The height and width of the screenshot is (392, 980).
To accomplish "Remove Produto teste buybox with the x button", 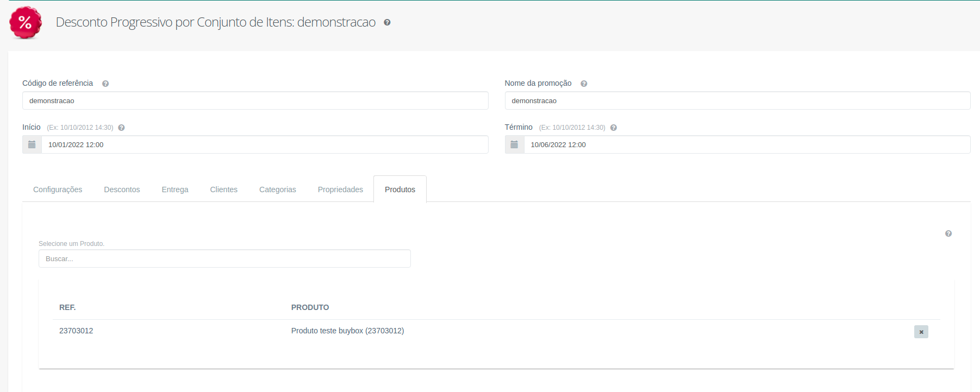I will coord(921,332).
